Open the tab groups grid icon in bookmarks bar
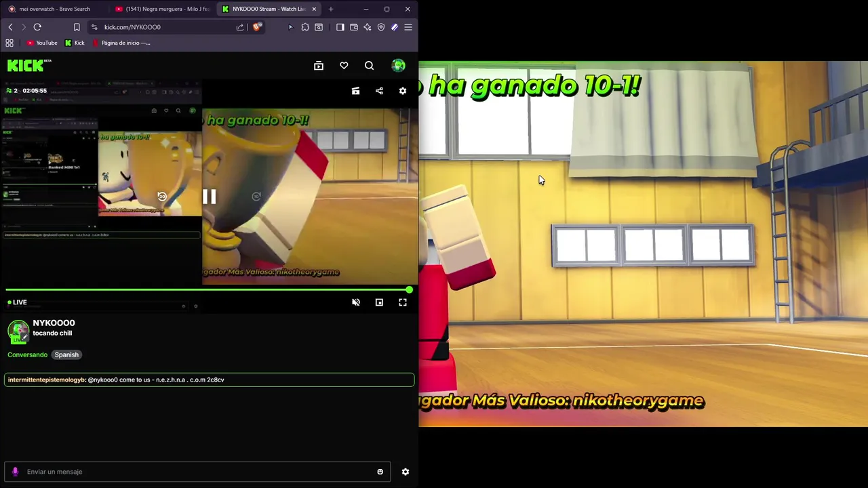868x488 pixels. tap(9, 43)
